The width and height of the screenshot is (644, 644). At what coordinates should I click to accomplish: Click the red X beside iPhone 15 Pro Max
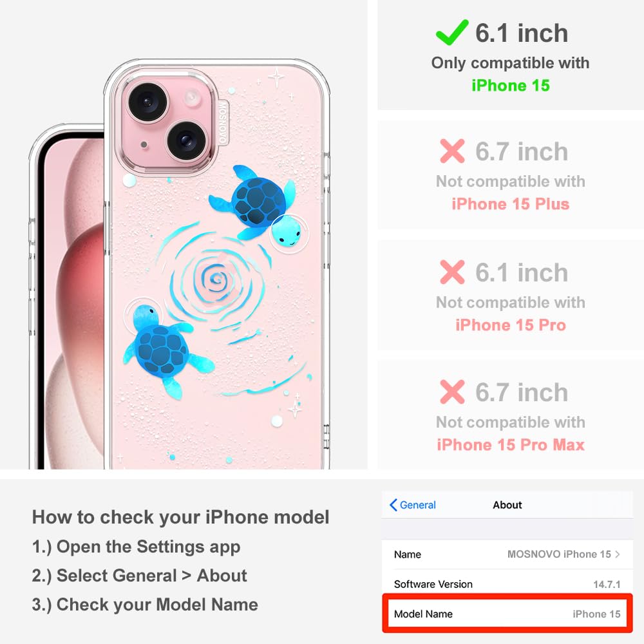tap(452, 392)
